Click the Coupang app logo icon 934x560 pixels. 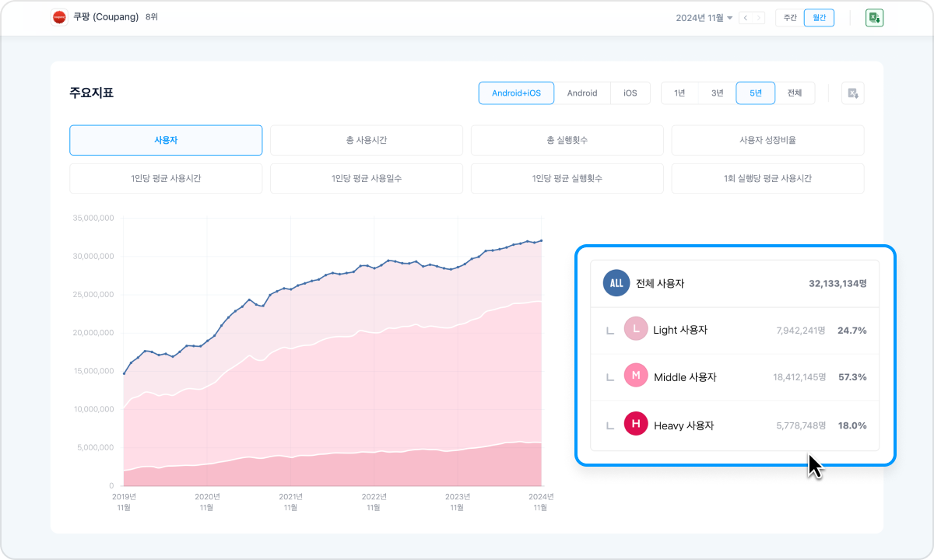(59, 17)
